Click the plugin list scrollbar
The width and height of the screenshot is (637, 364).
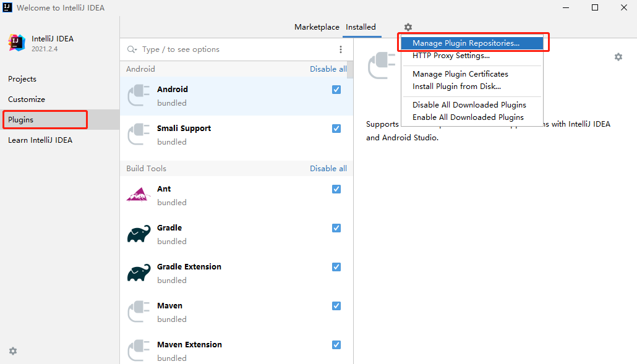[350, 70]
